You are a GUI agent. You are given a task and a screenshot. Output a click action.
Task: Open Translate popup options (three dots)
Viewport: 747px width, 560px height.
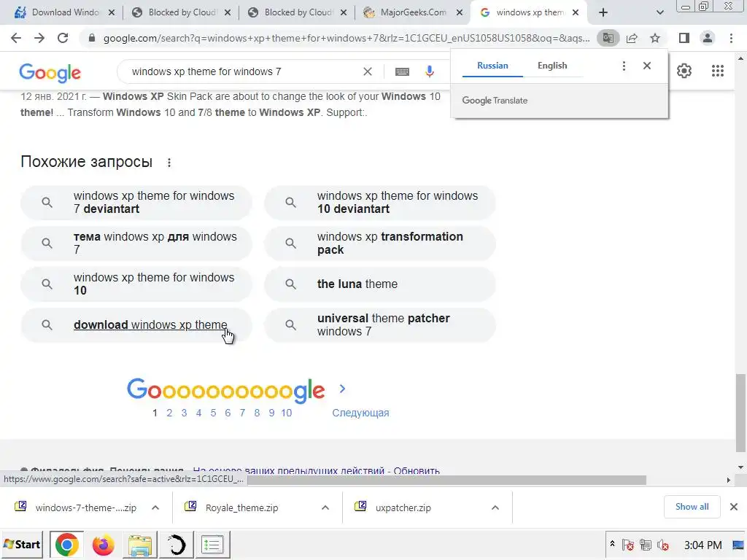[x=624, y=66]
